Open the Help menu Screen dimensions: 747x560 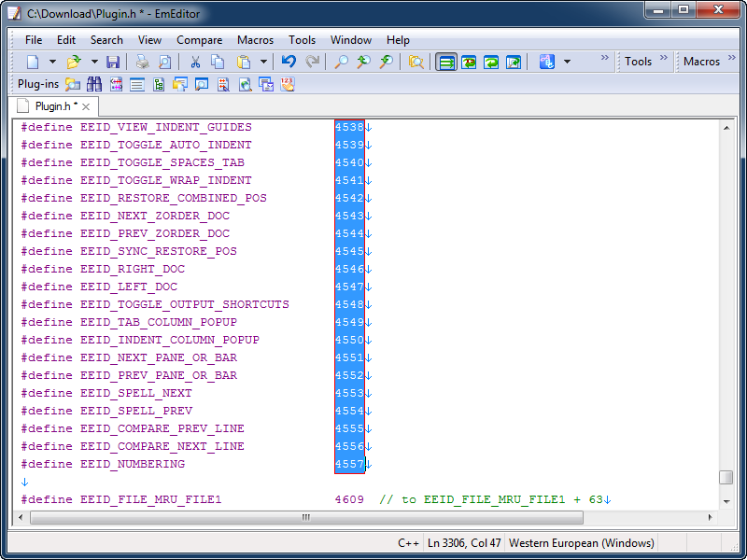[398, 40]
